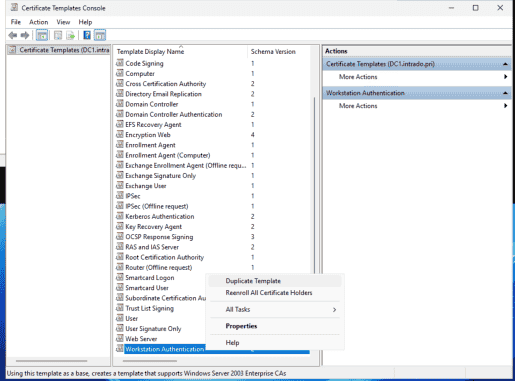
Task: Open the View menu
Action: pyautogui.click(x=63, y=22)
